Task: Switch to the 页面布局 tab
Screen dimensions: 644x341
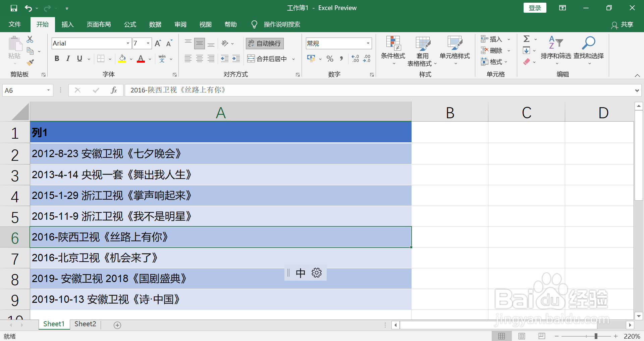Action: [x=99, y=24]
